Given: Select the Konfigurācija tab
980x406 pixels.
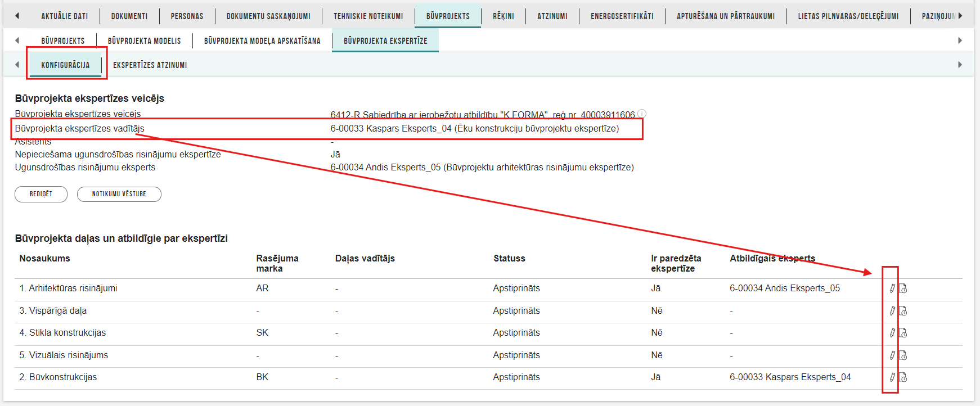Looking at the screenshot, I should click(65, 65).
